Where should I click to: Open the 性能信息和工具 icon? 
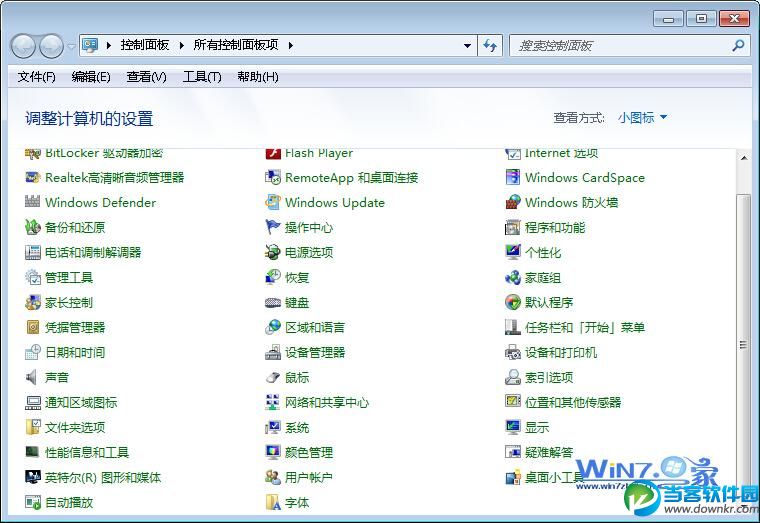(32, 452)
